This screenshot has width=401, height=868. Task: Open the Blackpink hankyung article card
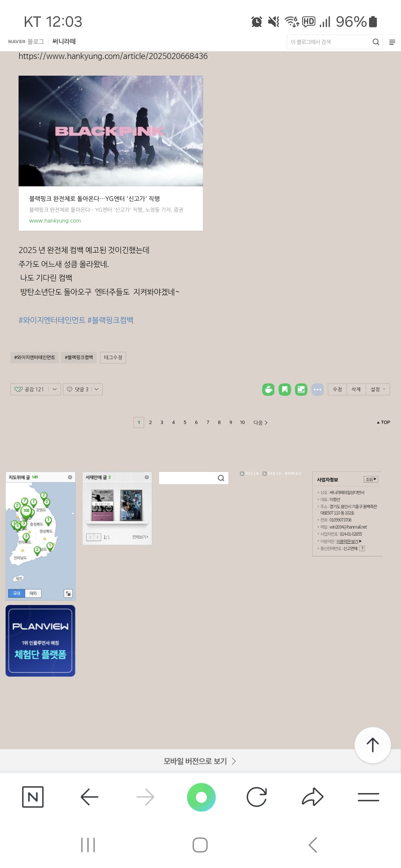[111, 153]
